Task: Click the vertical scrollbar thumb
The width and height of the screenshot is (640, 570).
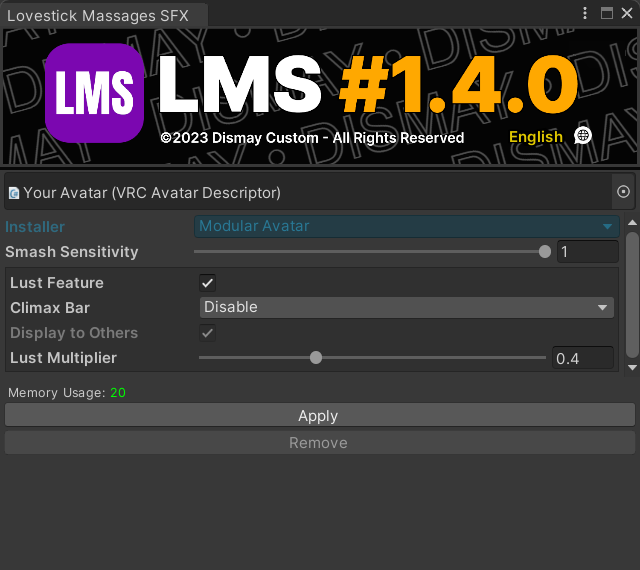Action: coord(632,295)
